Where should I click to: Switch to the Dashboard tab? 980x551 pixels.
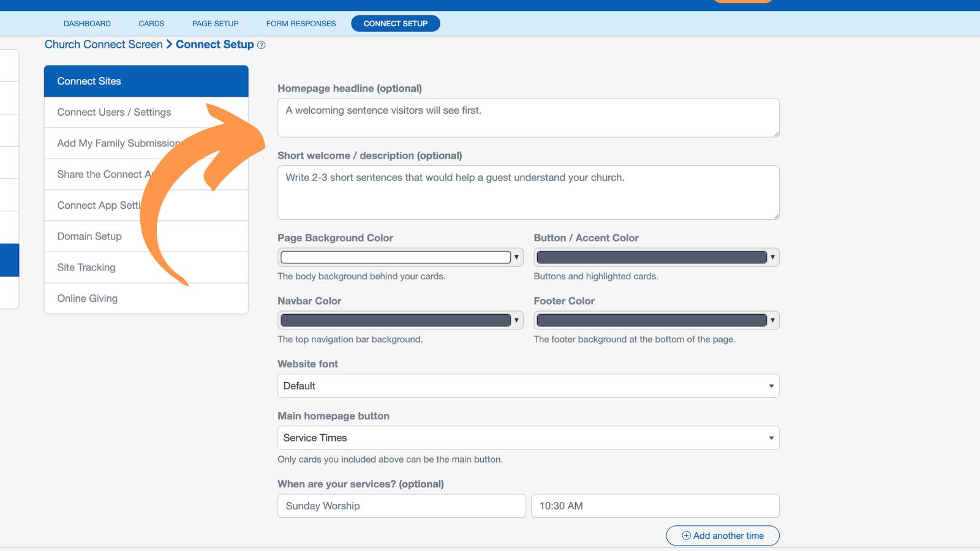87,24
